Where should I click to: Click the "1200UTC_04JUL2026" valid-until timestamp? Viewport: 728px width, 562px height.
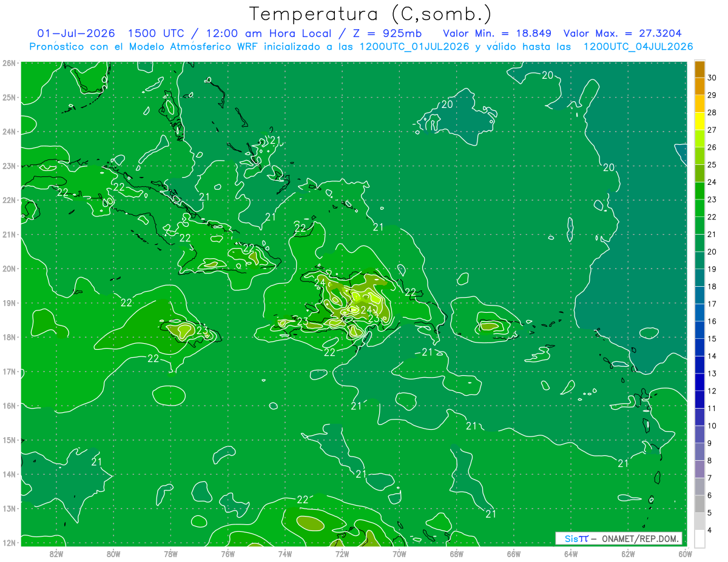tap(638, 46)
